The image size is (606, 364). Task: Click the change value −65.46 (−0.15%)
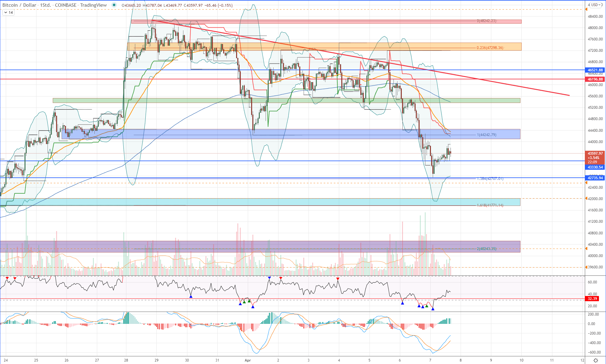[218, 5]
